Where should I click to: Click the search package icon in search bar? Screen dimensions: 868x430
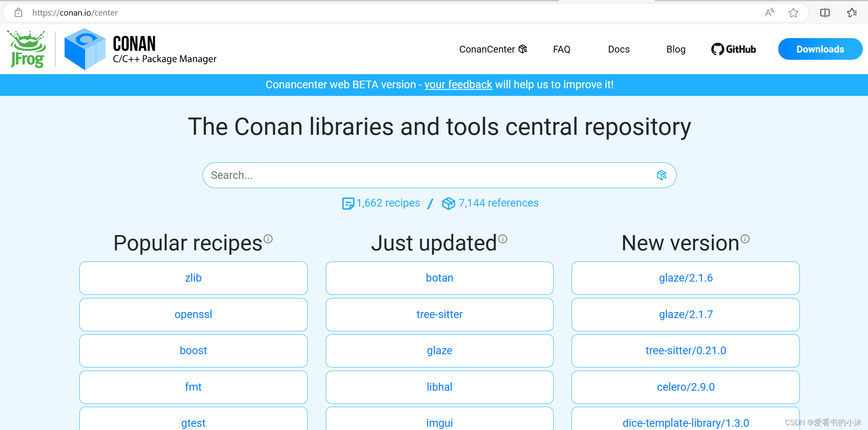661,175
